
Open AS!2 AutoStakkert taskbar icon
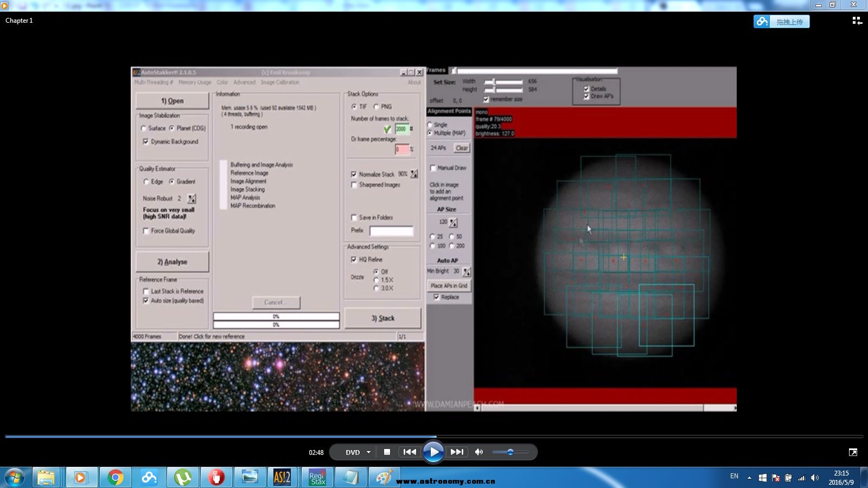283,478
